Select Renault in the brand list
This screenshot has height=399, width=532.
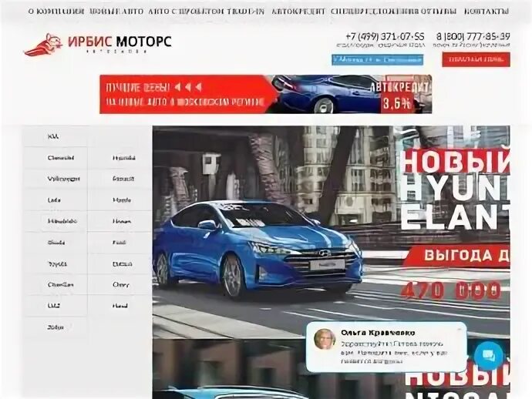pyautogui.click(x=123, y=179)
